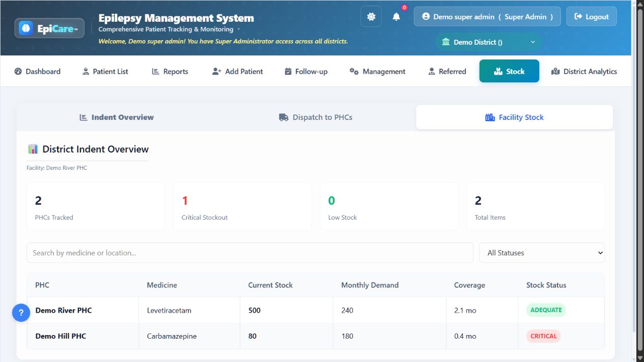The height and width of the screenshot is (362, 644).
Task: Click the Low Stock summary card
Action: click(389, 206)
